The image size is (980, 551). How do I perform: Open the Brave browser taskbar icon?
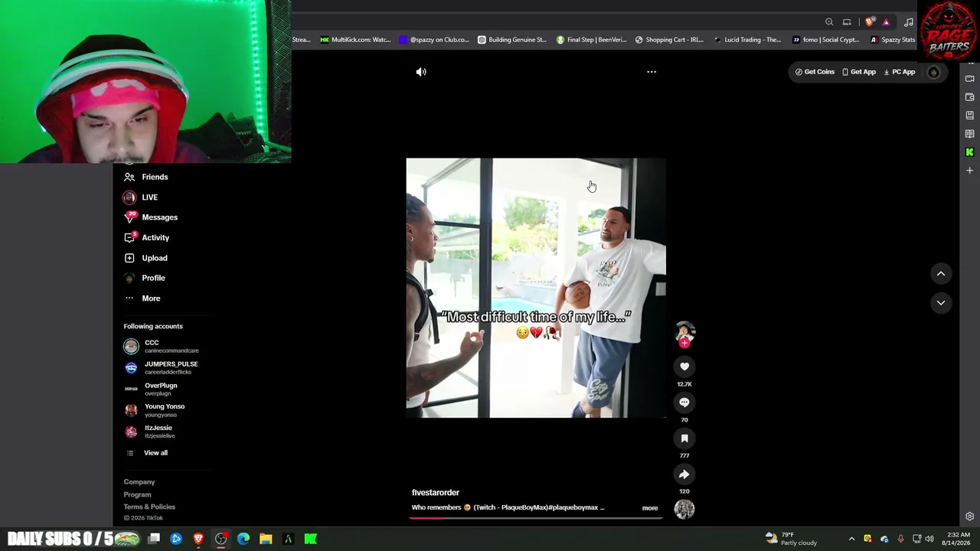pyautogui.click(x=198, y=539)
